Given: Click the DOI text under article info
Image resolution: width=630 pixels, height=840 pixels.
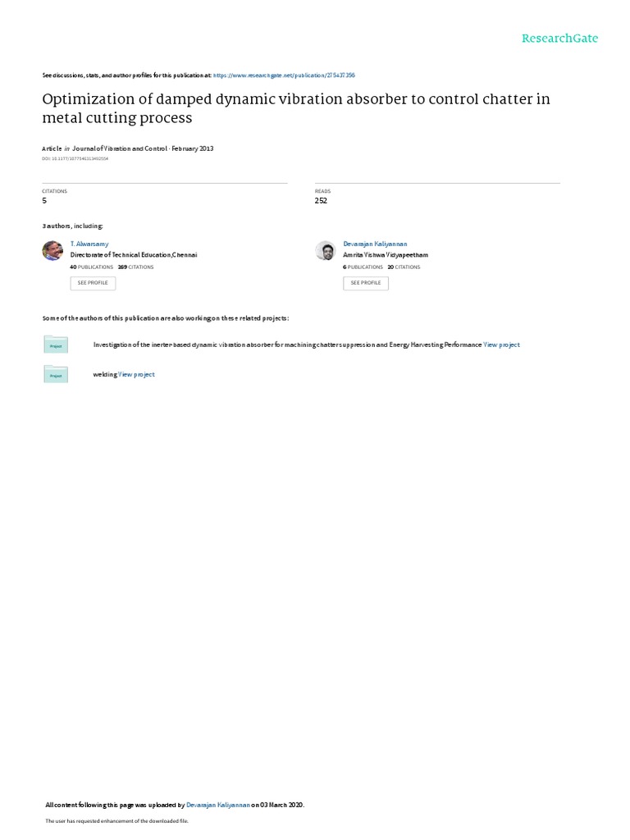Looking at the screenshot, I should click(x=75, y=158).
